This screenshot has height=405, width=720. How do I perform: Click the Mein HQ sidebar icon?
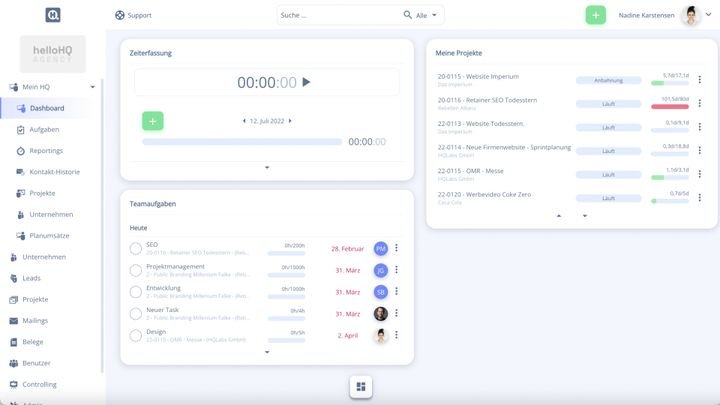(14, 87)
